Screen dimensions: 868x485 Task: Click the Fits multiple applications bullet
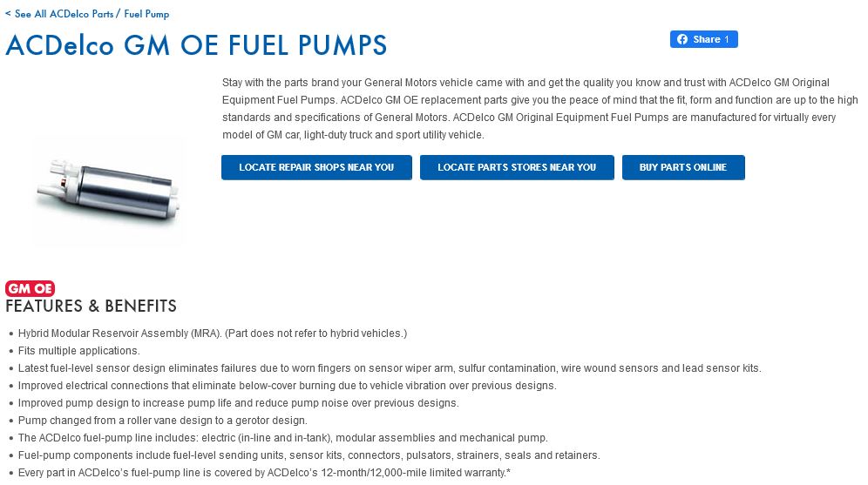pyautogui.click(x=79, y=351)
